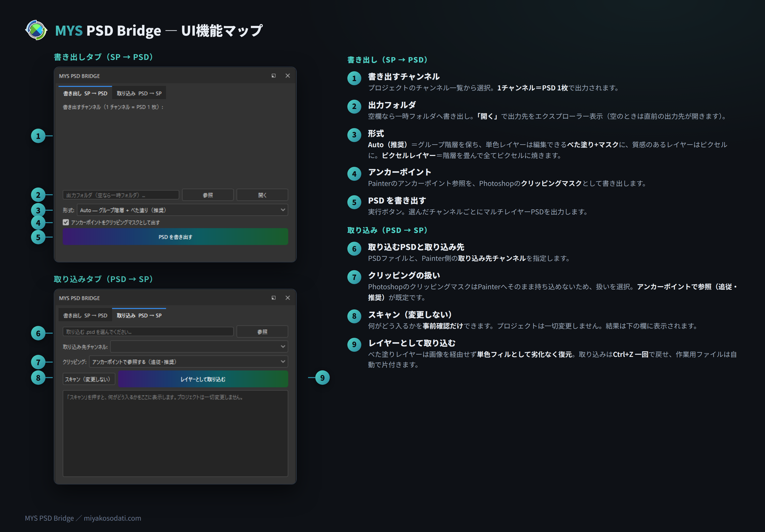Screen dimensions: 765x532
Task: Click footer text MYS PSD Bridge / miyakosodati.com
Action: pyautogui.click(x=83, y=518)
